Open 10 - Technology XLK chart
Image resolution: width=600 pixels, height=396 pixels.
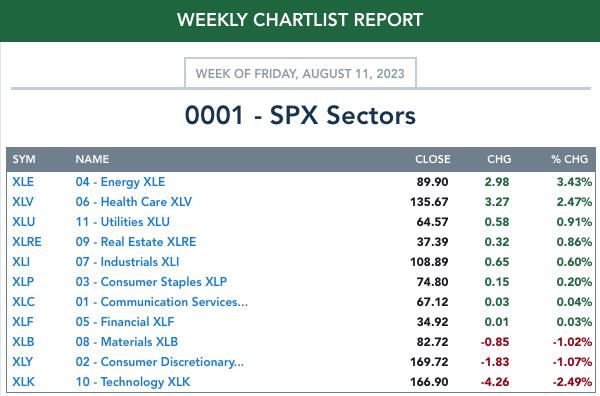pos(132,382)
